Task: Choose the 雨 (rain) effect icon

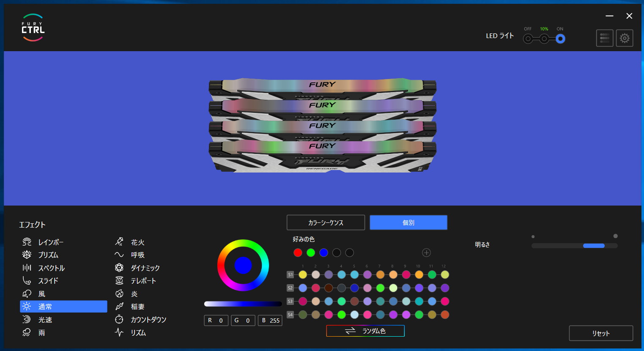Action: pyautogui.click(x=27, y=332)
